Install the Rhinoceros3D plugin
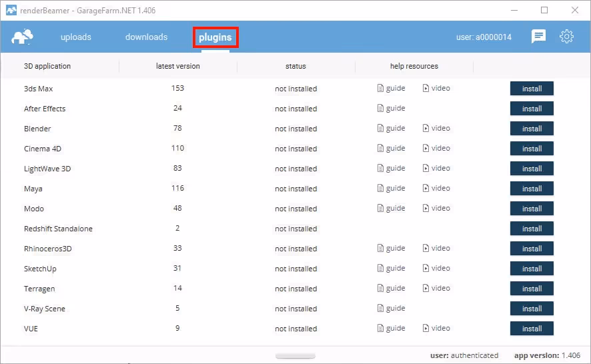 532,248
